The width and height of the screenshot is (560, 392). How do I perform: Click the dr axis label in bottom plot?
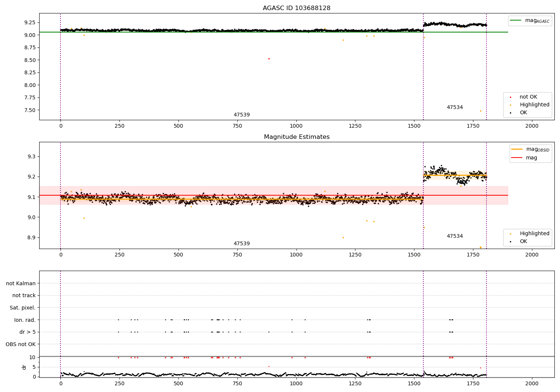tap(24, 367)
